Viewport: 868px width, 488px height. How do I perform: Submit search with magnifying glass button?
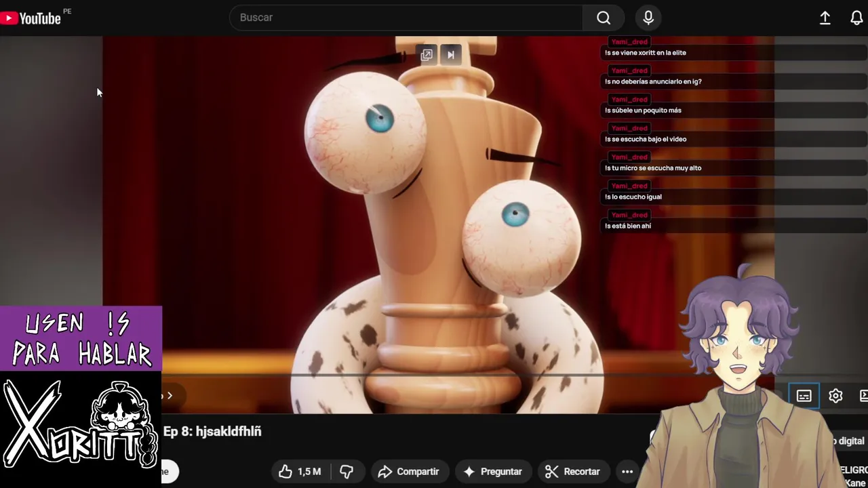pos(604,18)
